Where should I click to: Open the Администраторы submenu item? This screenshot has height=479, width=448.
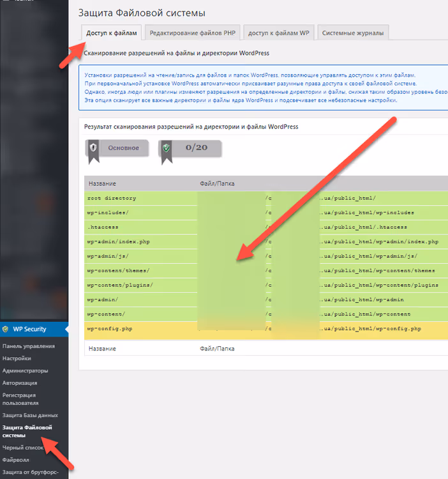(26, 370)
